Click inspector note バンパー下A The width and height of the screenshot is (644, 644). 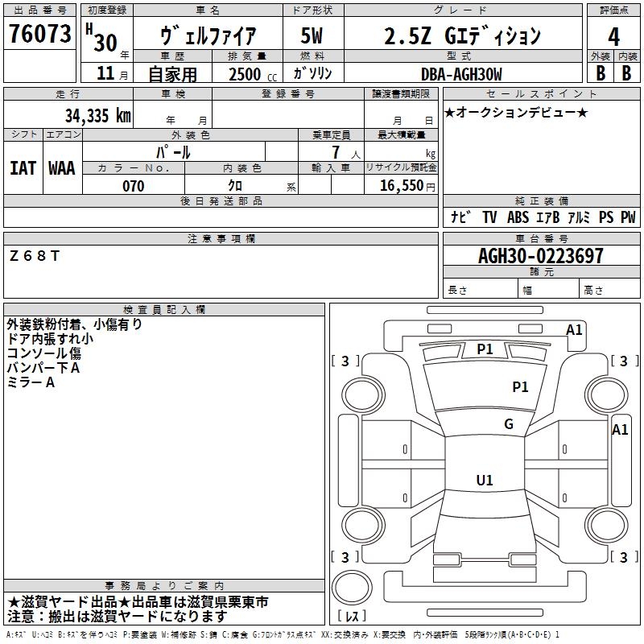click(x=43, y=368)
